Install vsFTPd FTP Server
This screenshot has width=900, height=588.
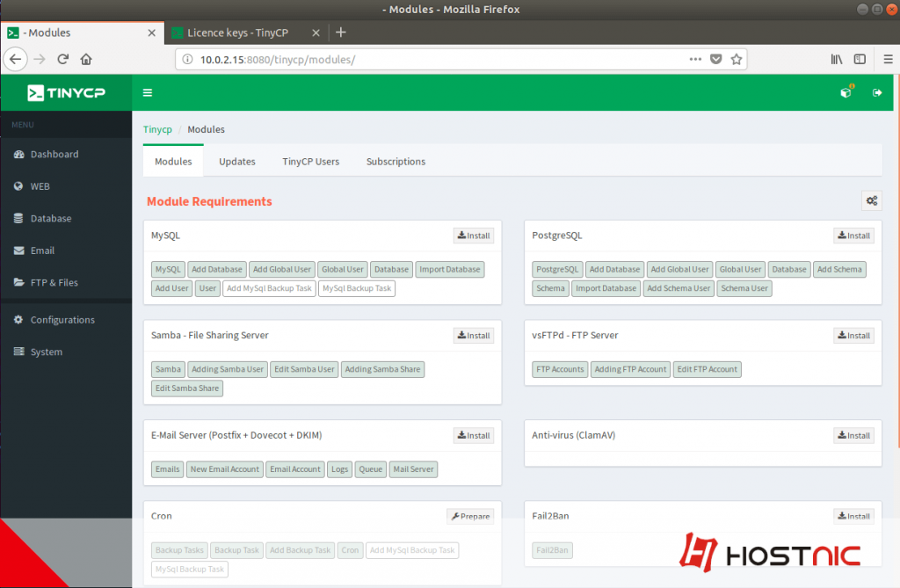pos(854,336)
